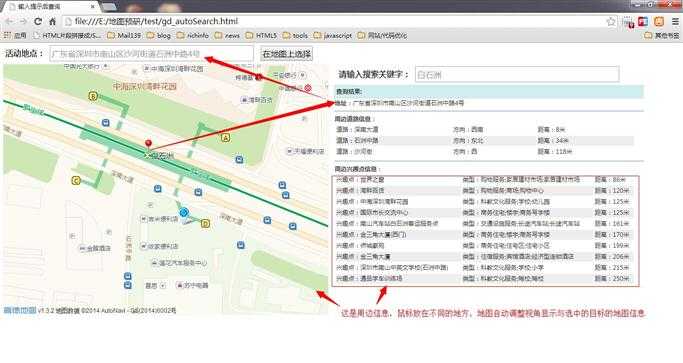The height and width of the screenshot is (363, 683).
Task: Click the browser forward arrow
Action: pyautogui.click(x=23, y=21)
